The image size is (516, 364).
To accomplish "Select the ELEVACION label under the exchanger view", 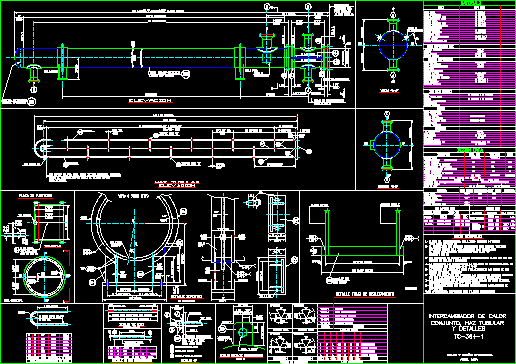I will 151,100.
